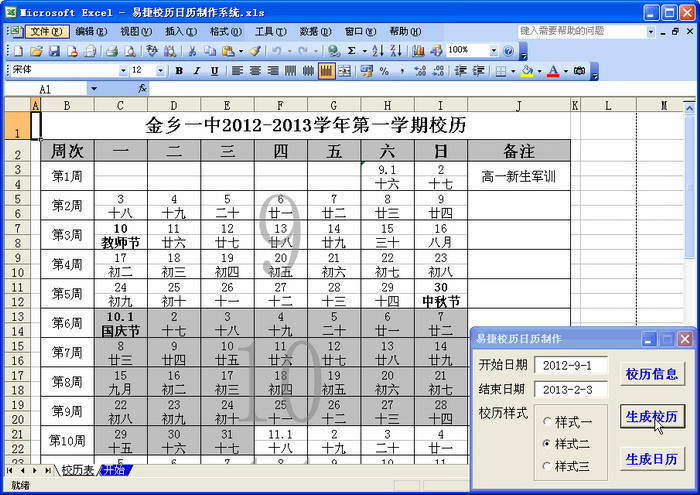Click the 生成日历 button
Viewport: 700px width, 495px height.
[652, 459]
